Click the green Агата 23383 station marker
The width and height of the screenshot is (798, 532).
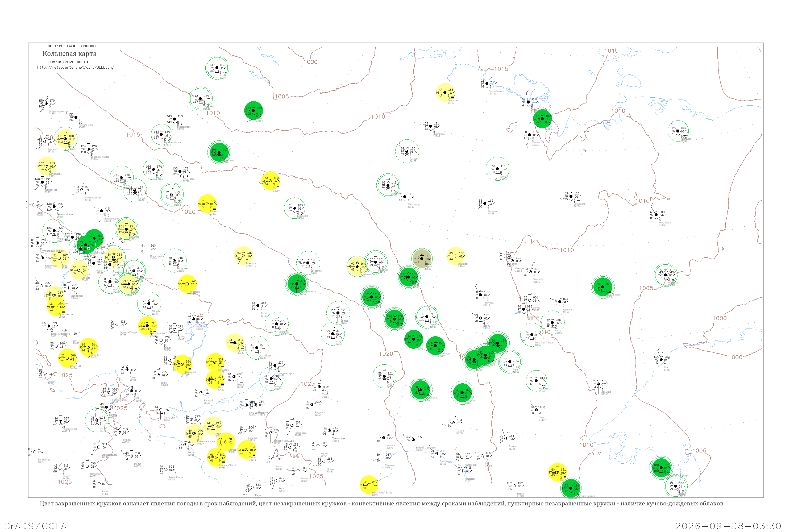253,110
